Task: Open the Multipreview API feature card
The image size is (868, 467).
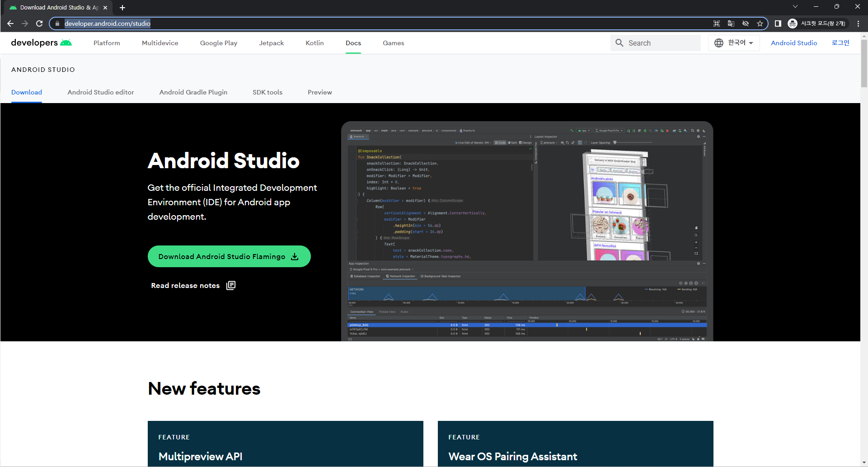Action: point(286,444)
